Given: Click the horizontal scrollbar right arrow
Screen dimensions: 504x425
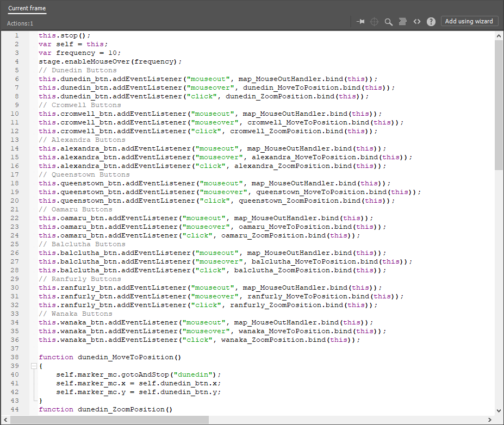Looking at the screenshot, I should pyautogui.click(x=489, y=420).
